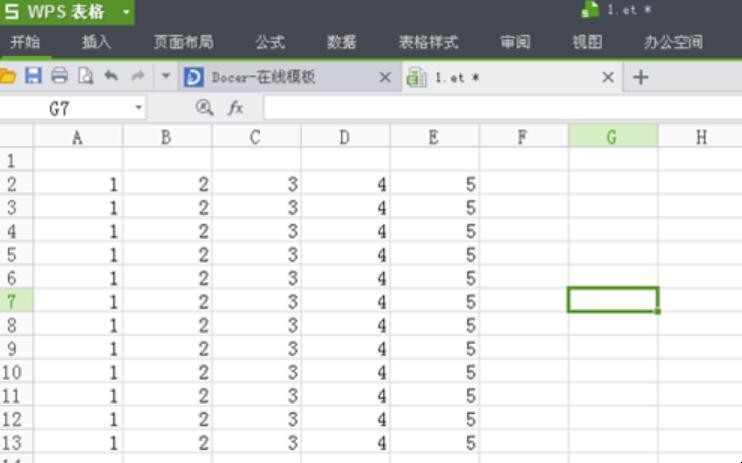
Task: Open the 页面布局 ribbon tab
Action: pos(183,43)
